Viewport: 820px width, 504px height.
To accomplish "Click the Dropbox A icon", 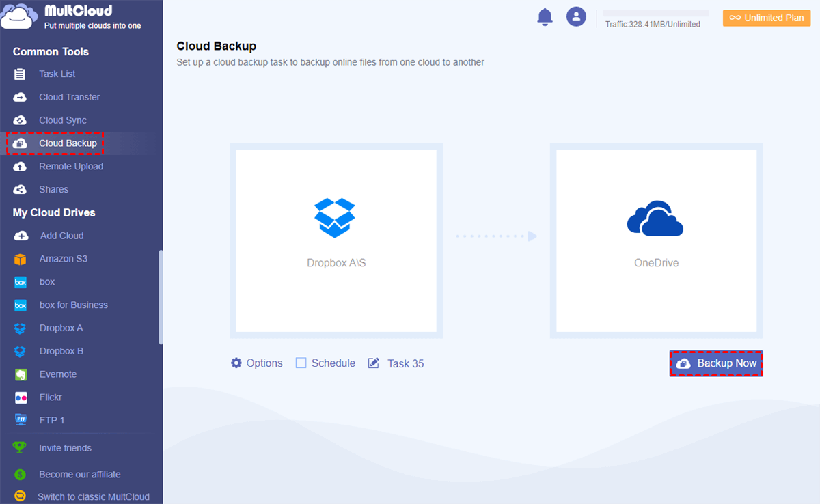I will pos(20,328).
